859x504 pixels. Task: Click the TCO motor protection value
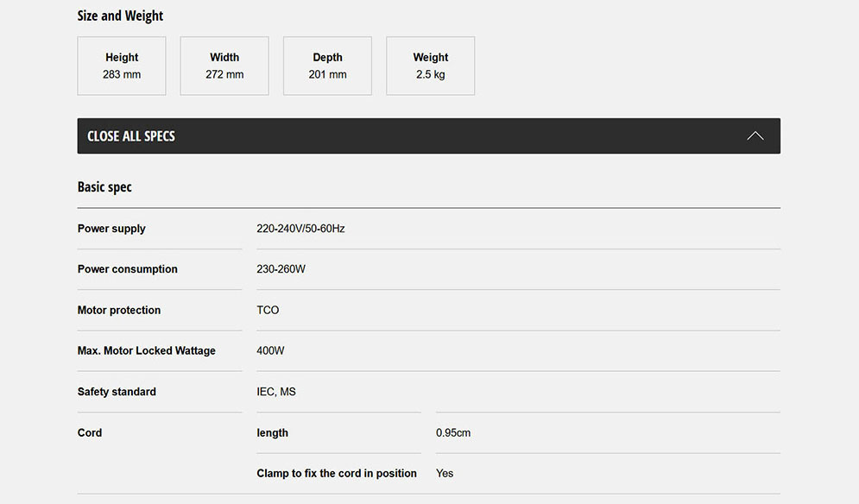click(x=268, y=310)
